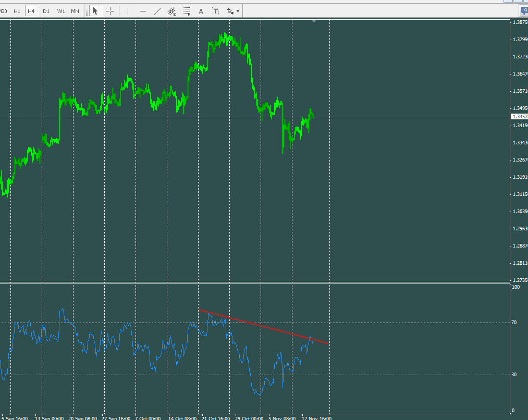
Task: Open the blue chat notifications icon
Action: point(524,10)
